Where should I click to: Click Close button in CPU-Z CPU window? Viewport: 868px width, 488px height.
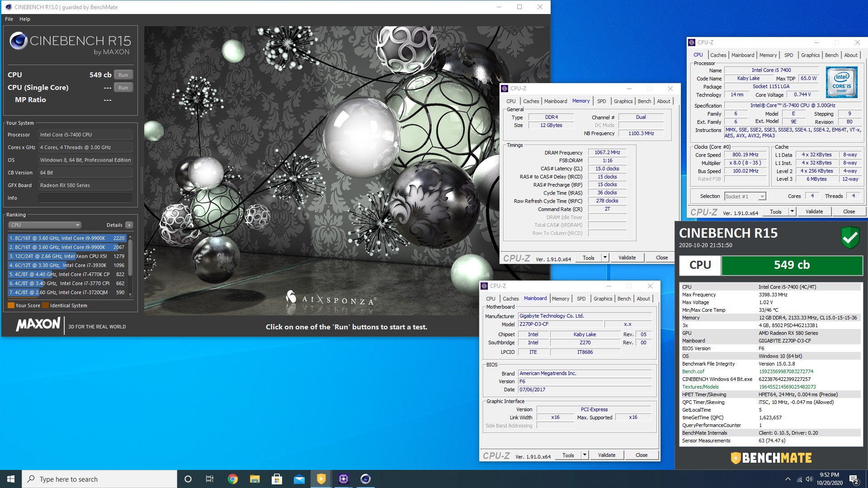[x=849, y=211]
